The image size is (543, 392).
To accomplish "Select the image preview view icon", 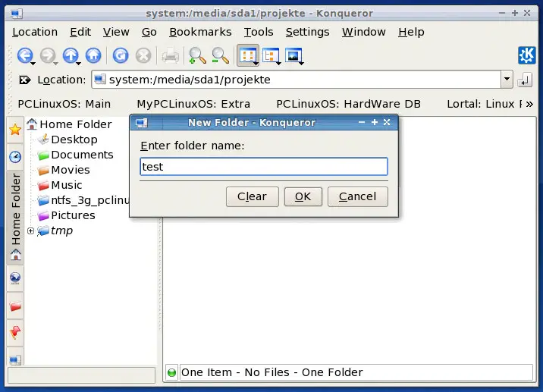I will coord(293,55).
